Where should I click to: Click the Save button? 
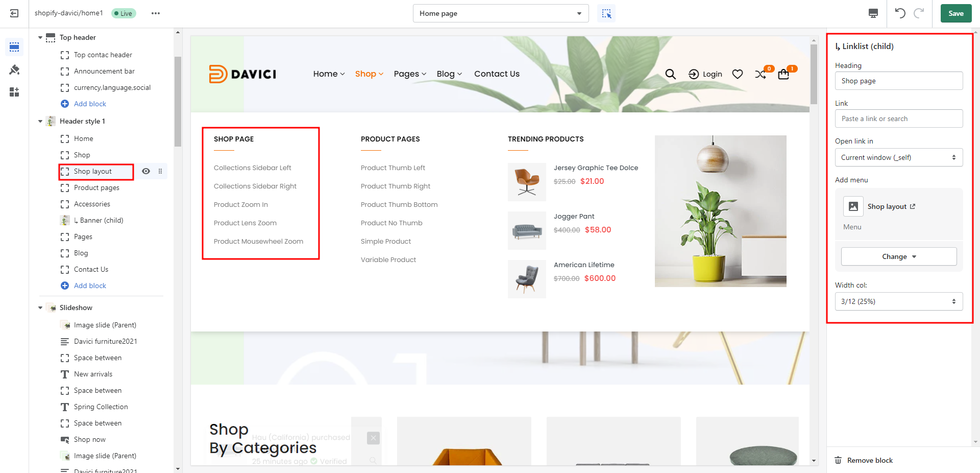tap(955, 13)
